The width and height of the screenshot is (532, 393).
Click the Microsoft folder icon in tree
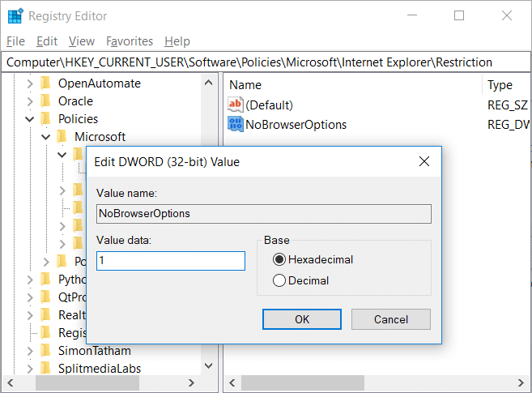[x=62, y=137]
